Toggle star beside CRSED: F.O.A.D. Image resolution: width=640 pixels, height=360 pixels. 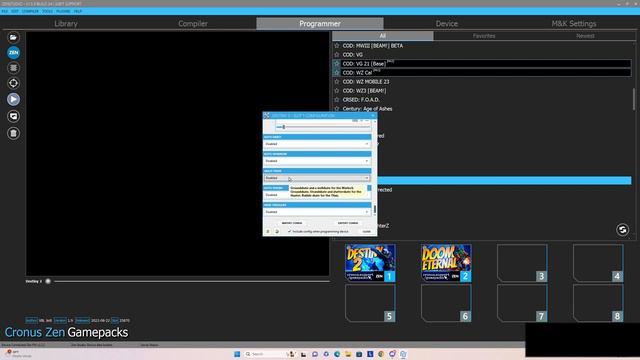pos(337,100)
